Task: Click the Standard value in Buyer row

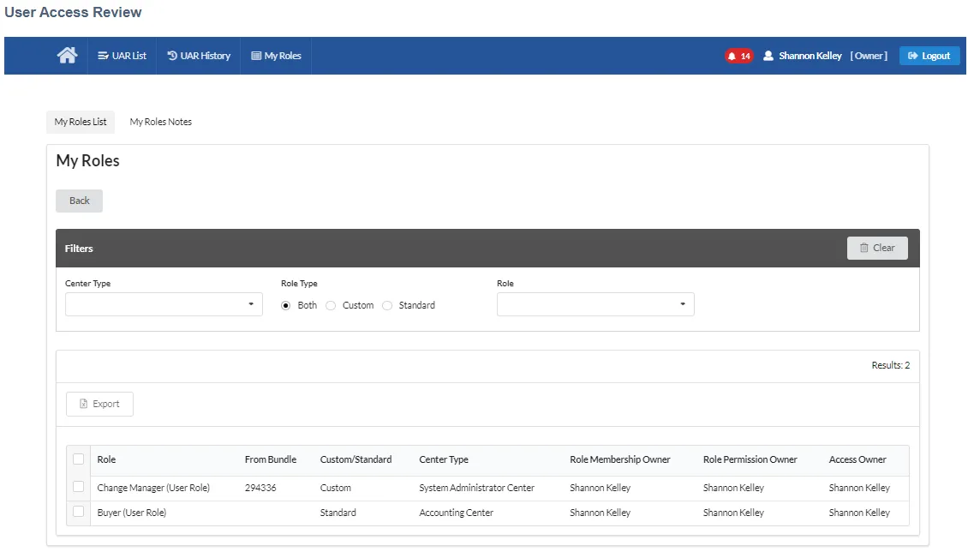Action: pos(338,513)
